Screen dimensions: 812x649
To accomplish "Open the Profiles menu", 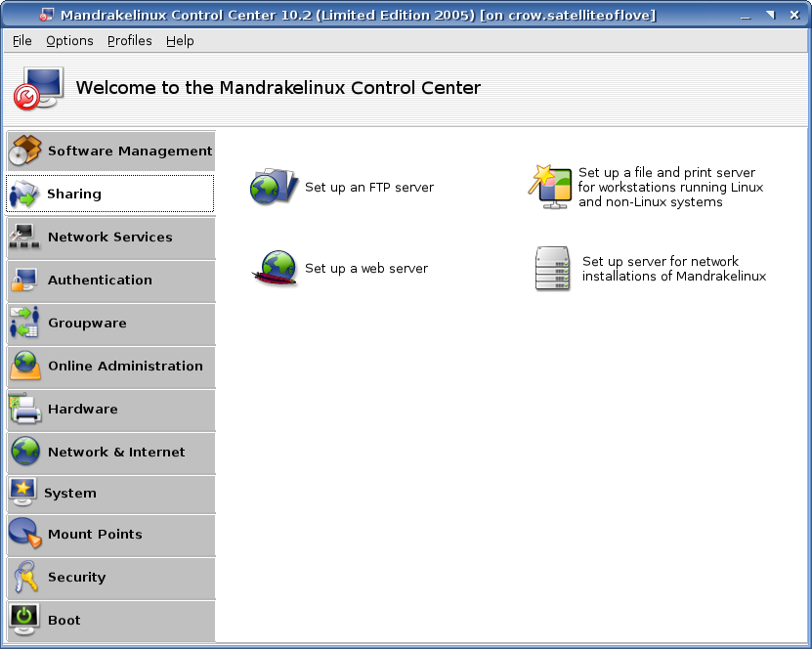I will [x=129, y=40].
